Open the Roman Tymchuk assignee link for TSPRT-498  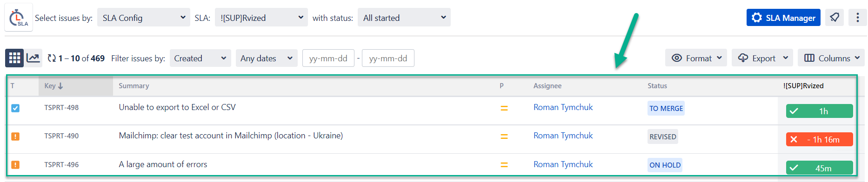click(563, 107)
